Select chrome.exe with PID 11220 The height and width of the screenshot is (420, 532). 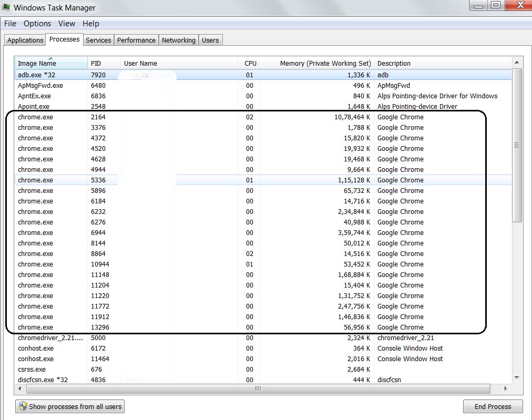coord(263,296)
